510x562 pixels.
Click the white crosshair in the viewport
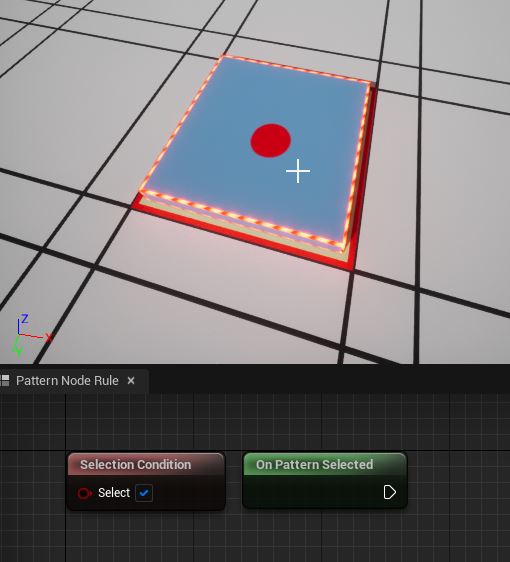pos(298,171)
